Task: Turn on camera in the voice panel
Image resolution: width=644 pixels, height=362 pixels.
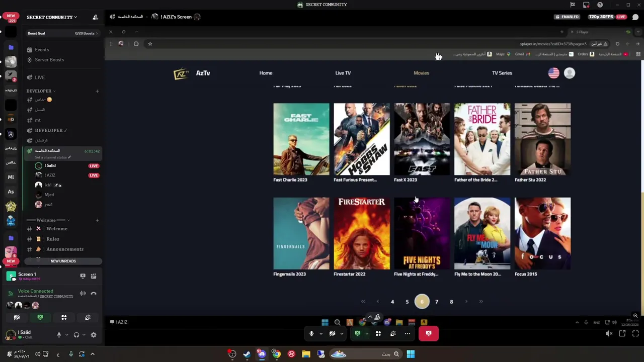Action: click(x=17, y=317)
